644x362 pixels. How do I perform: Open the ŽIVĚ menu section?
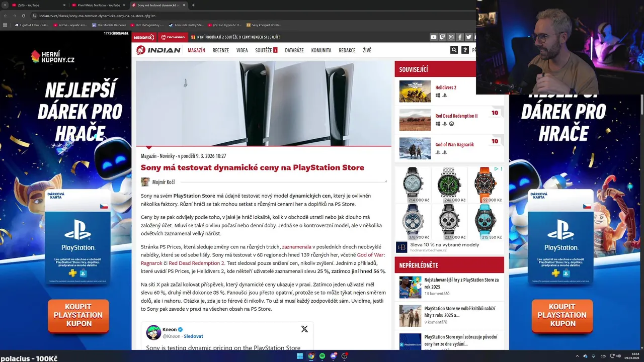click(367, 50)
